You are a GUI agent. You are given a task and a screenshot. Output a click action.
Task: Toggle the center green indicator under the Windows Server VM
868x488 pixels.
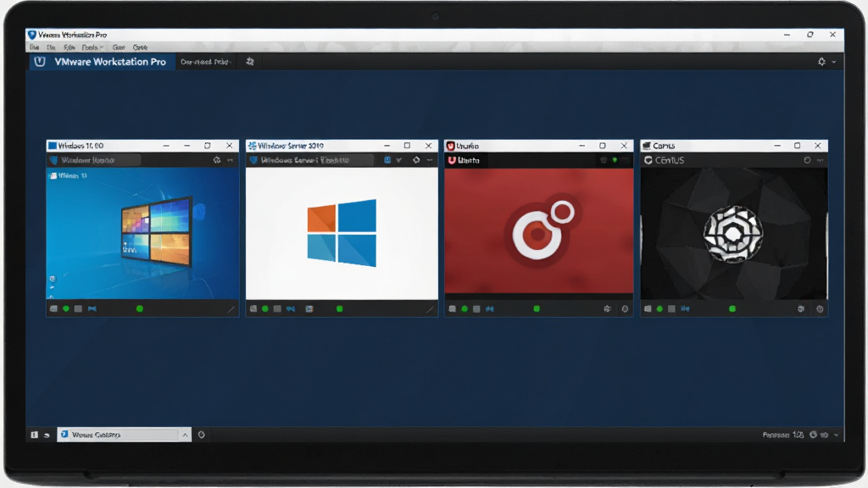tap(339, 308)
